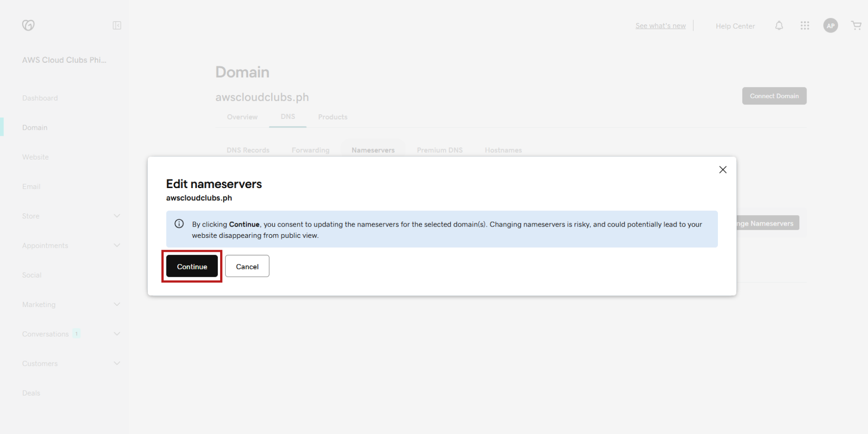Go to Dashboard in sidebar
The height and width of the screenshot is (434, 868).
click(x=40, y=98)
